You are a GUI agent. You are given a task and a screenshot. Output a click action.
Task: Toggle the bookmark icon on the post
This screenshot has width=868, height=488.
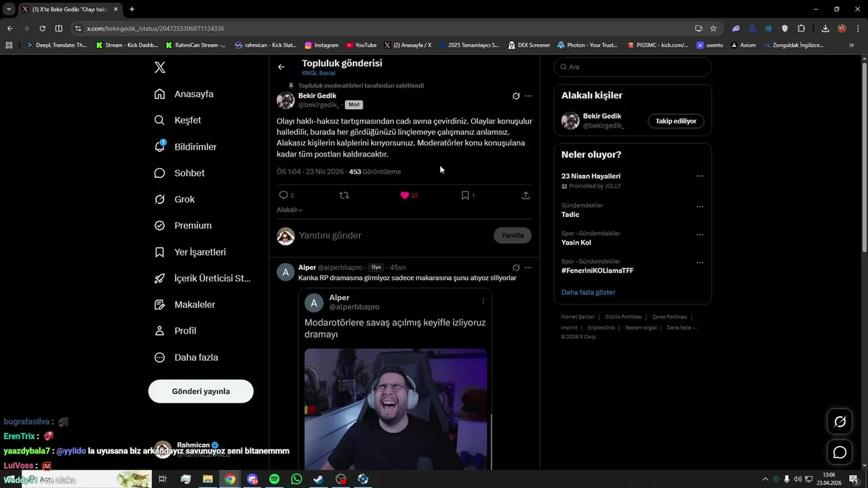(x=465, y=195)
